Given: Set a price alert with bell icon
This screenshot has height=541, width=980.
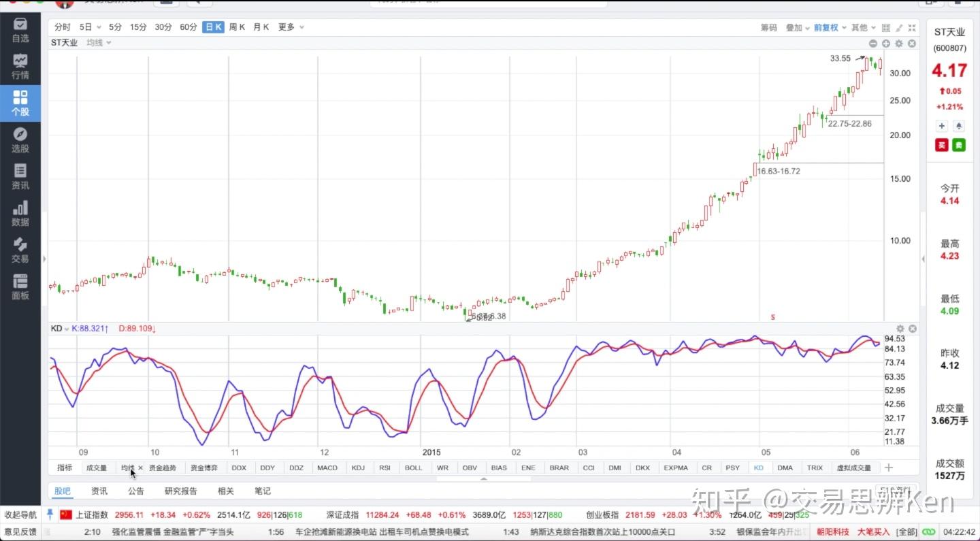Looking at the screenshot, I should (959, 126).
